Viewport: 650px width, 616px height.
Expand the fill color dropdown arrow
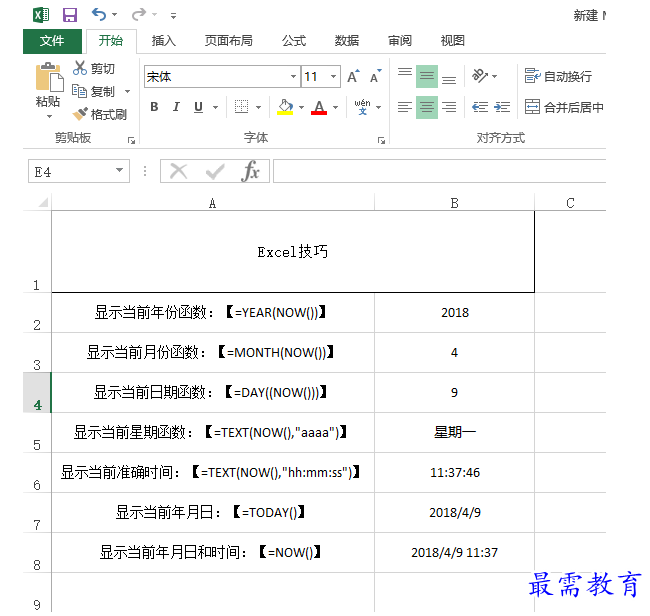pyautogui.click(x=301, y=107)
